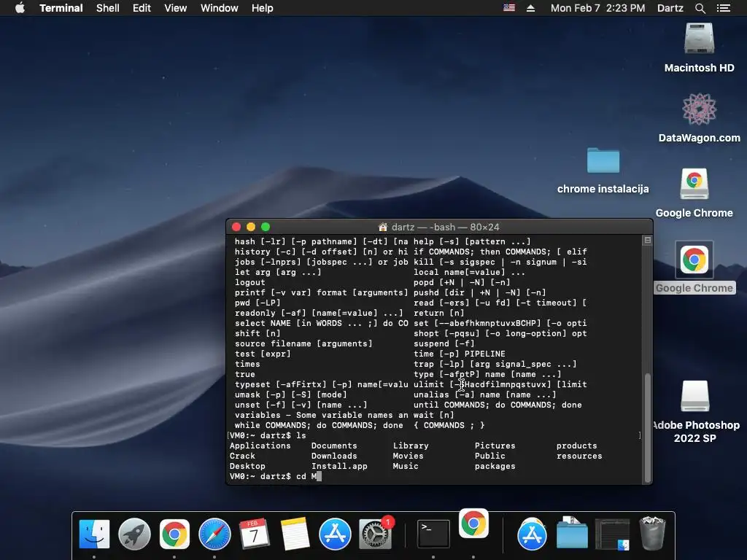Viewport: 747px width, 560px height.
Task: Open the Terminal application menu
Action: coord(61,8)
